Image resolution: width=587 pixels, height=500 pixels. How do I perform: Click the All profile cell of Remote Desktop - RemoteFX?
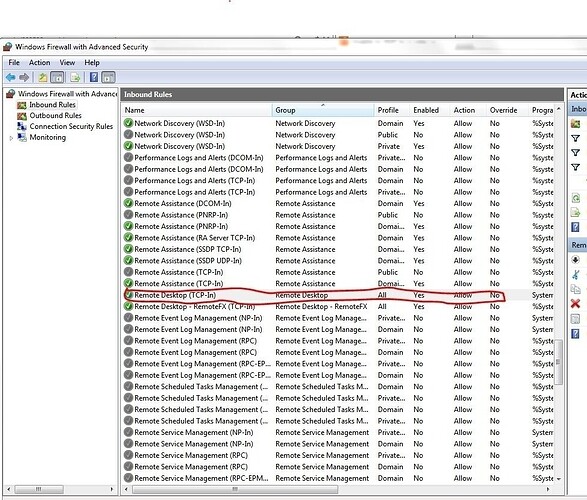pos(382,307)
